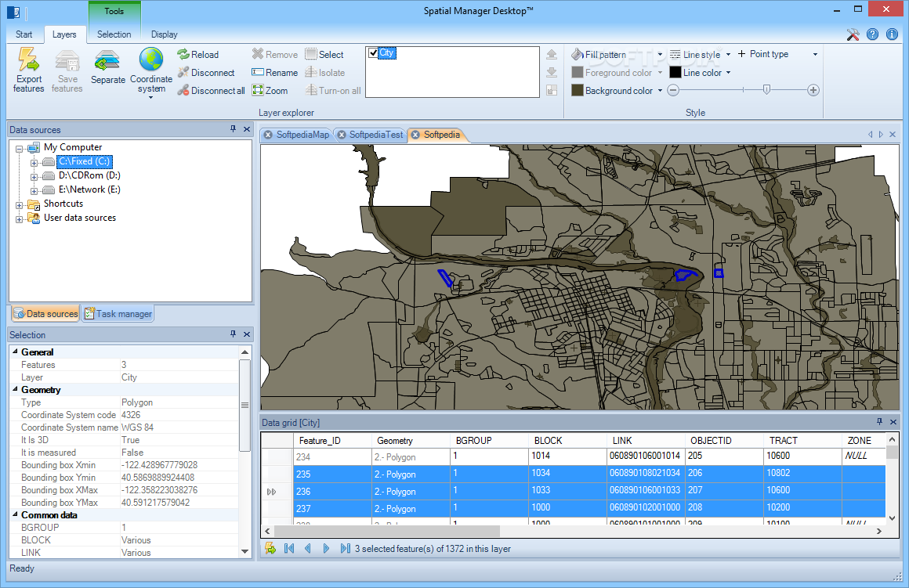
Task: Click the slider plus button
Action: 813,90
